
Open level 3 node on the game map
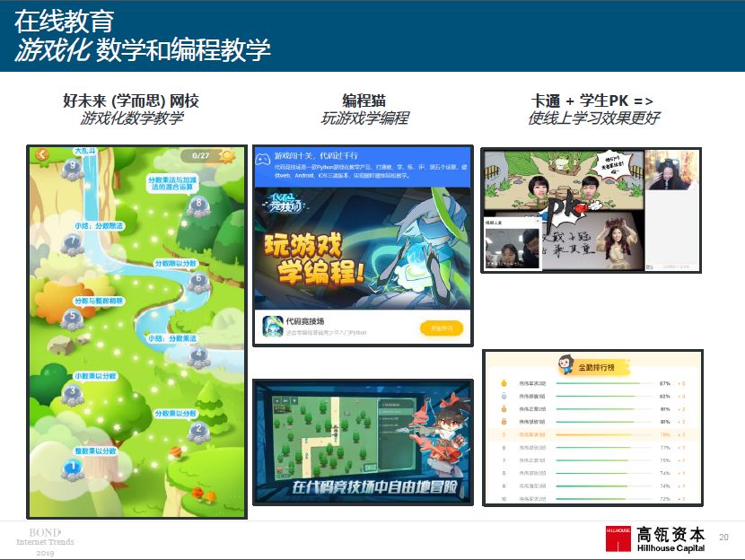click(72, 394)
